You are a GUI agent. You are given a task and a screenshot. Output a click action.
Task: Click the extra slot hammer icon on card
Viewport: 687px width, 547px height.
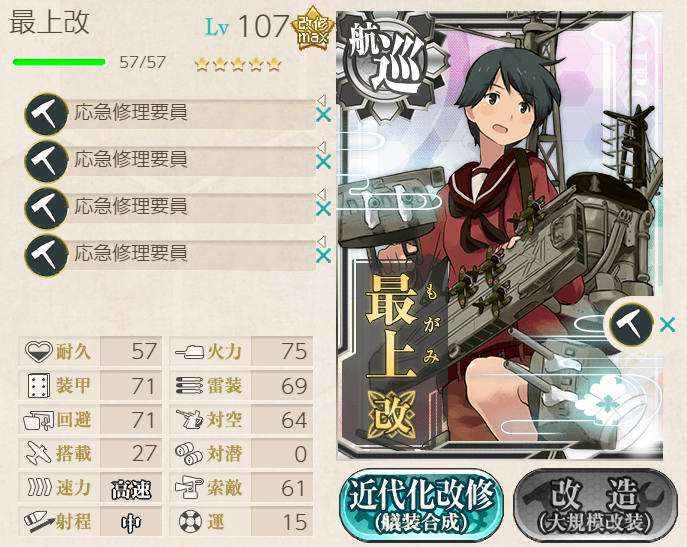point(630,325)
